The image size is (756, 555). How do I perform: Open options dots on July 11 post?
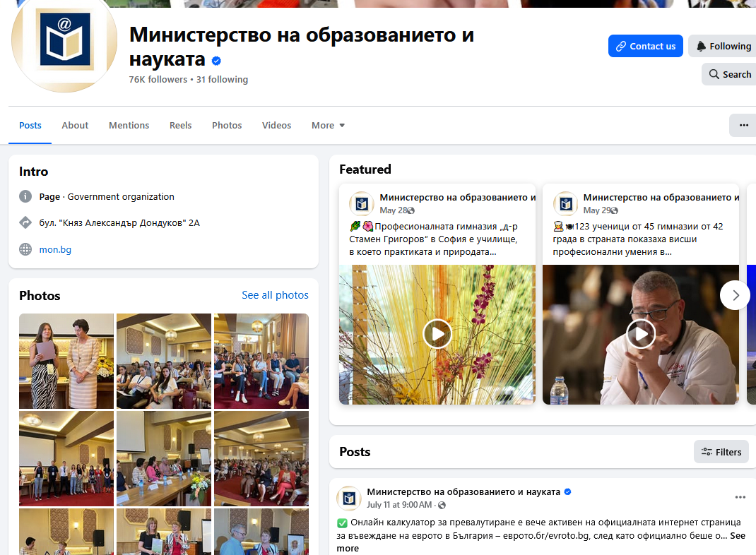740,497
